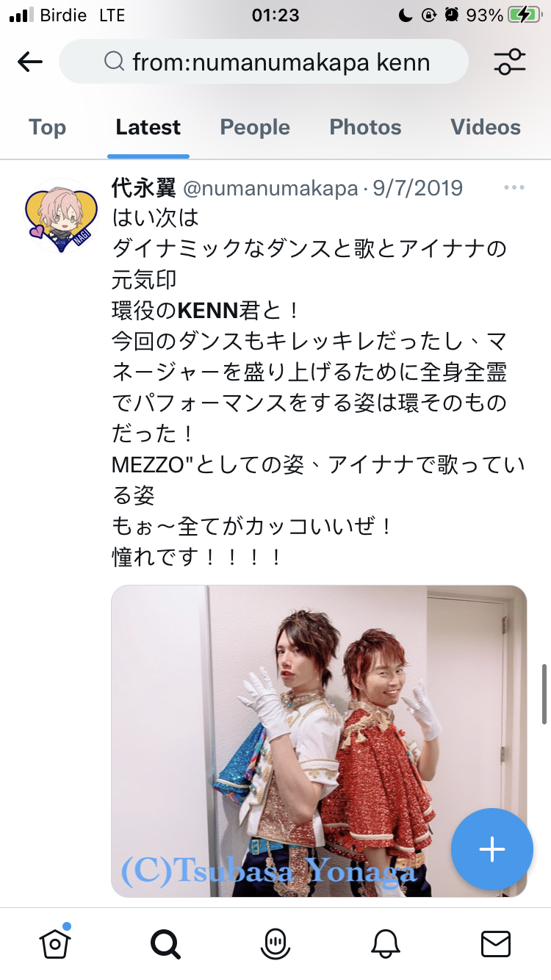Open Notifications bell icon
Image resolution: width=551 pixels, height=980 pixels.
click(386, 943)
